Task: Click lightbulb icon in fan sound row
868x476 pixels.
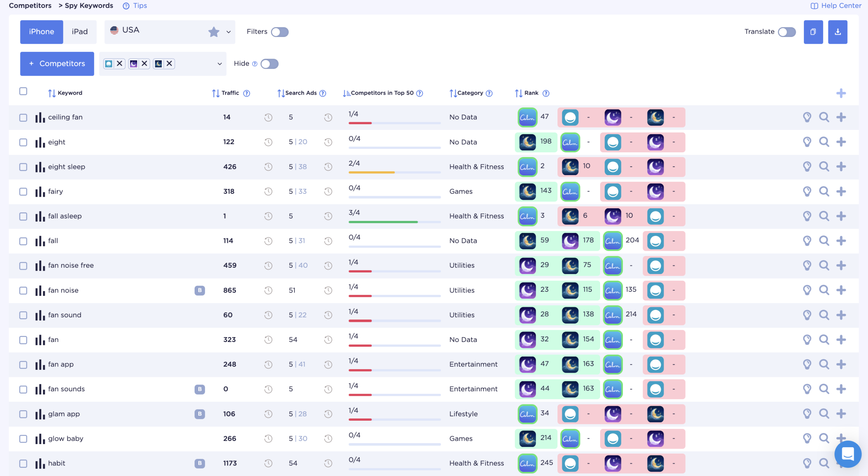Action: click(x=807, y=315)
